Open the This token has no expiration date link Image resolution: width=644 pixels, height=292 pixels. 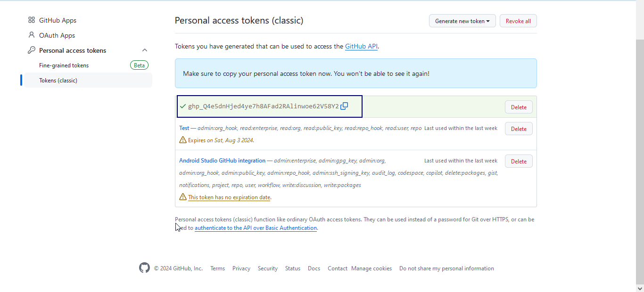229,197
